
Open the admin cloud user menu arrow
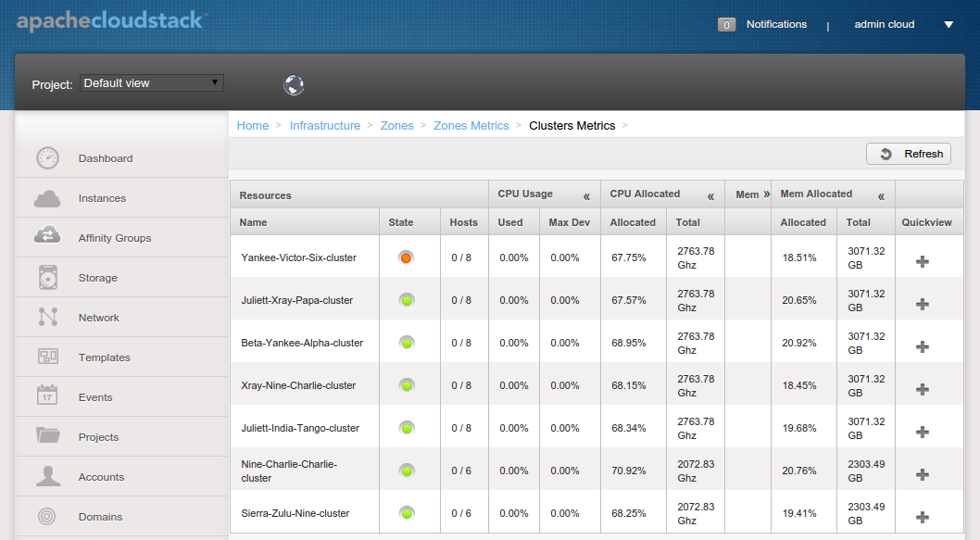coord(949,24)
